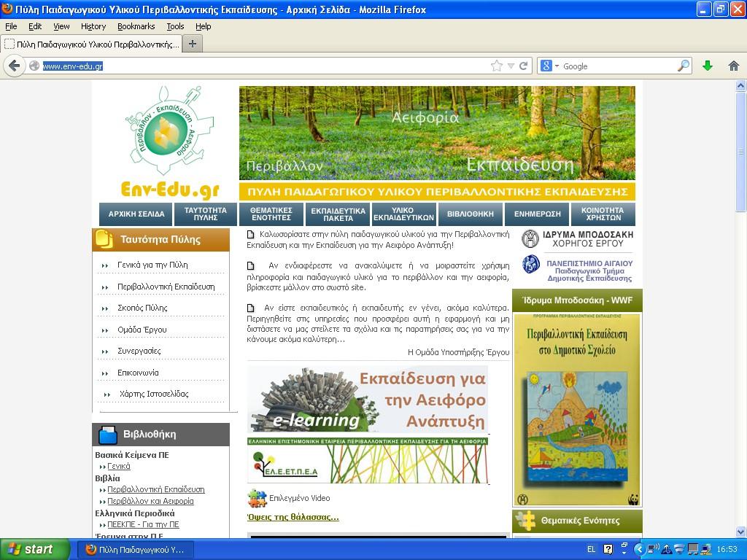Image resolution: width=747 pixels, height=560 pixels.
Task: Click the forest header banner image
Action: pos(437,133)
